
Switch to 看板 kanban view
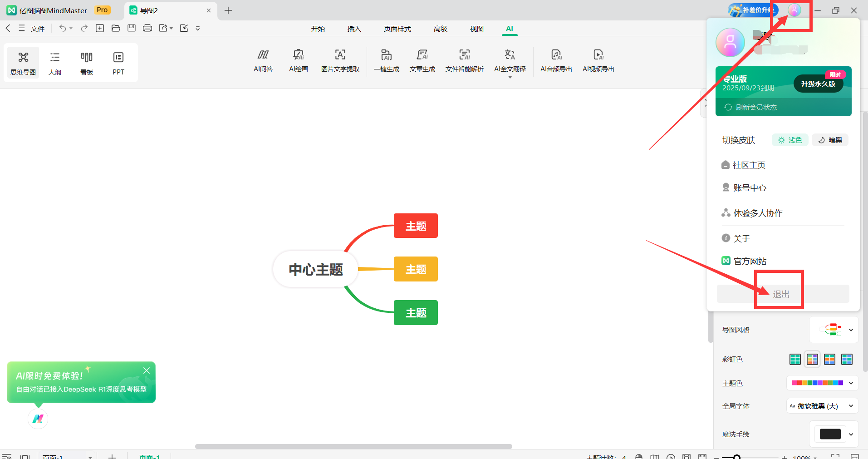[x=87, y=63]
